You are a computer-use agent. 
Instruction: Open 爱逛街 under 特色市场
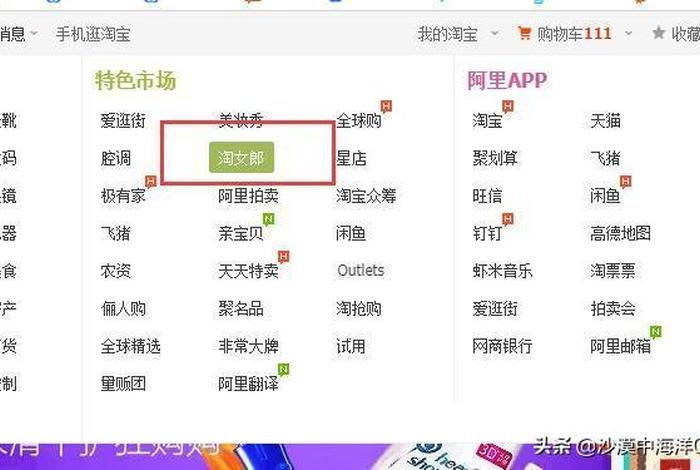pyautogui.click(x=123, y=121)
